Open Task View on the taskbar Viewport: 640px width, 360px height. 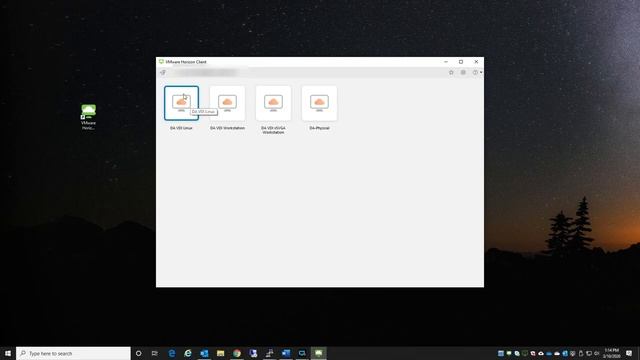click(155, 353)
